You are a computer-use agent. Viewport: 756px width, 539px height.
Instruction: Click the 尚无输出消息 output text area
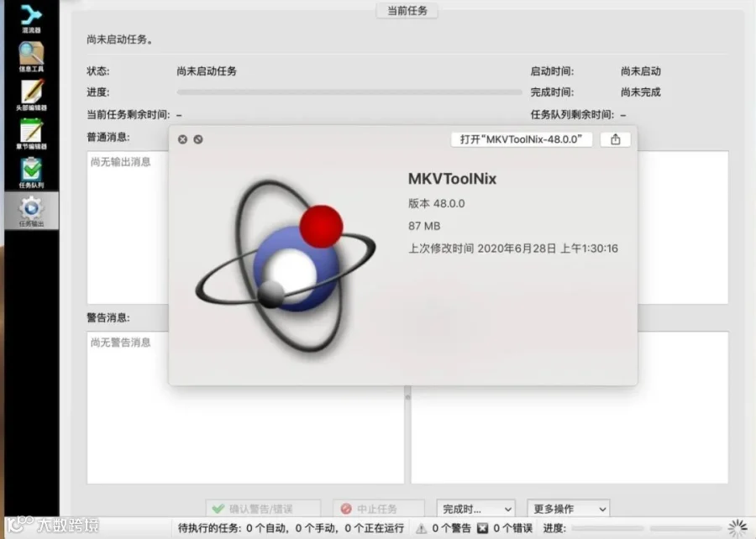[128, 228]
